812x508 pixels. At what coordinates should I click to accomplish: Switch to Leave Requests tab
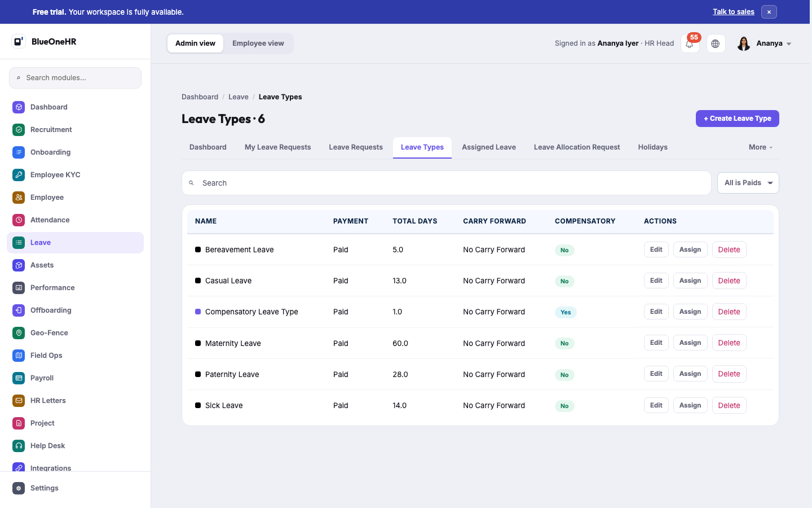(x=356, y=147)
